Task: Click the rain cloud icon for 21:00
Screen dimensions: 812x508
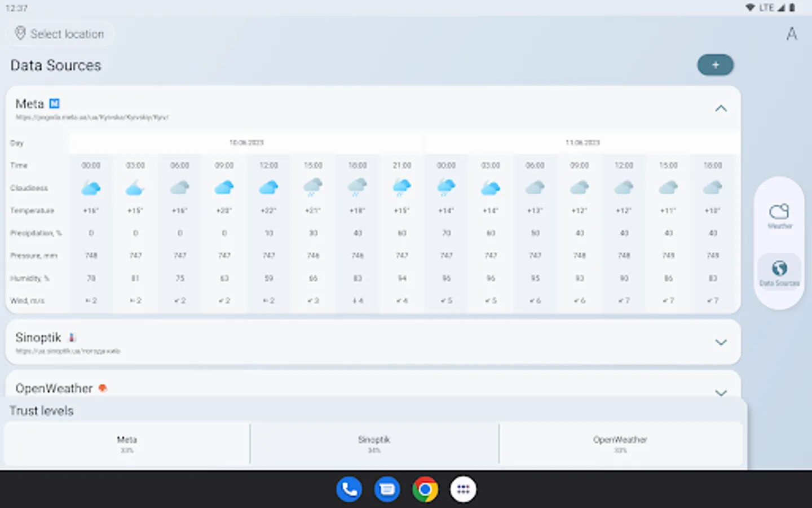Action: point(402,187)
